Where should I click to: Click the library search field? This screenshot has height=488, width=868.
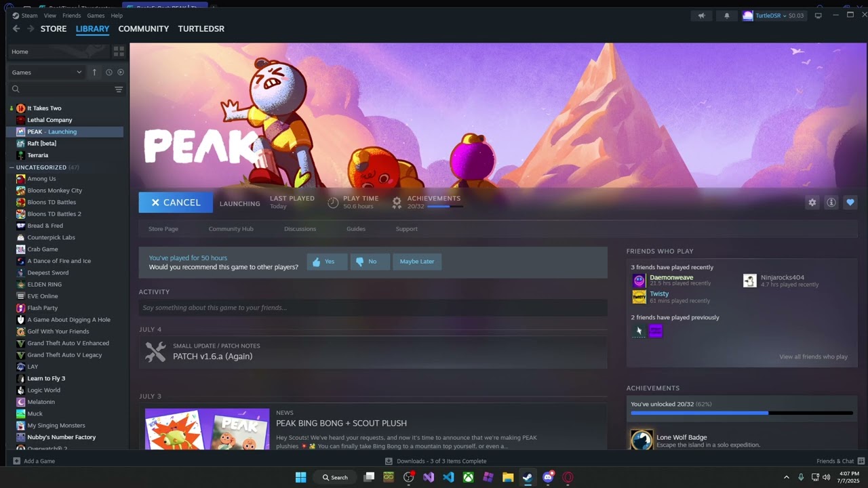(x=66, y=89)
